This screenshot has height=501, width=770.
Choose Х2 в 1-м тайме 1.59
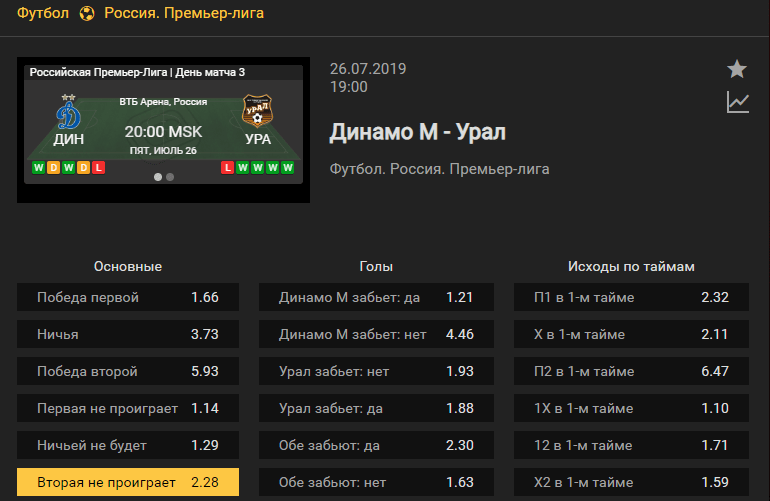click(632, 482)
